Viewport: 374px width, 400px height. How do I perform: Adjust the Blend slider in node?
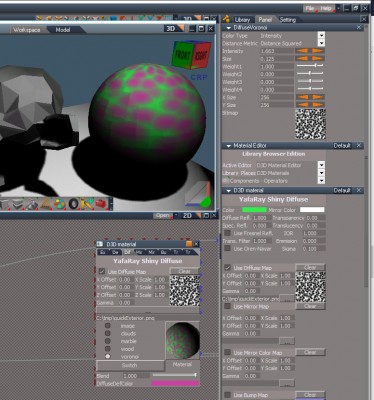tap(174, 376)
